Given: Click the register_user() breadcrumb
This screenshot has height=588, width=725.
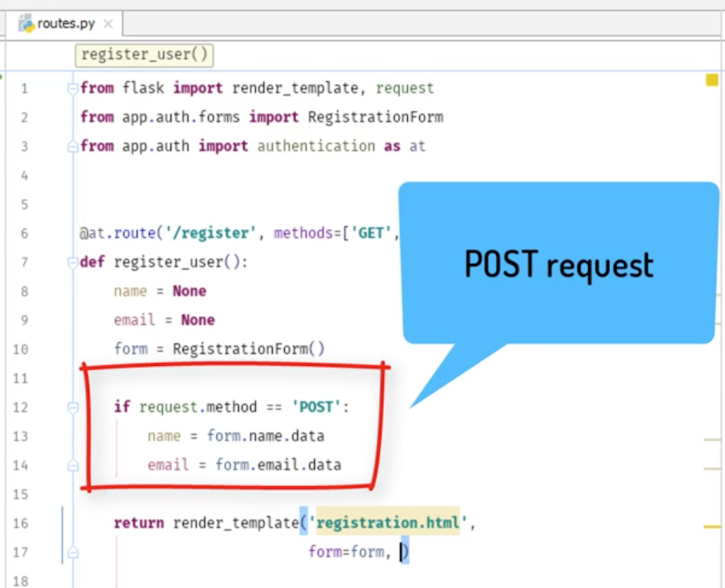Looking at the screenshot, I should 145,55.
